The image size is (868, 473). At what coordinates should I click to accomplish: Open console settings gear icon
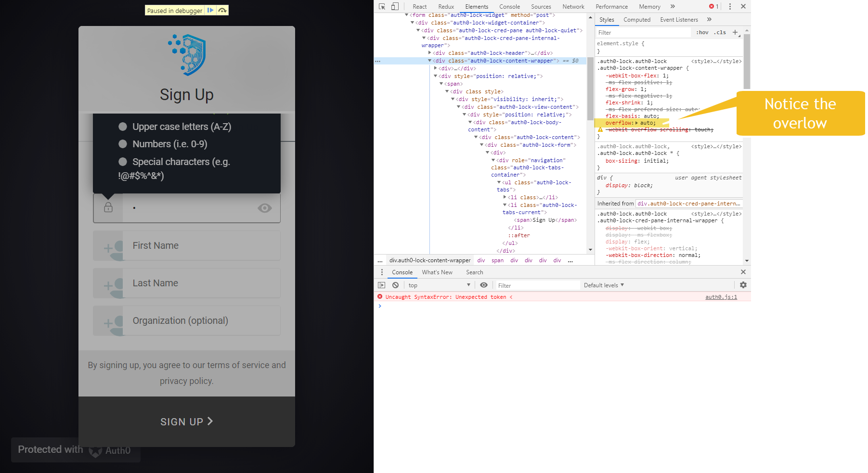(743, 285)
